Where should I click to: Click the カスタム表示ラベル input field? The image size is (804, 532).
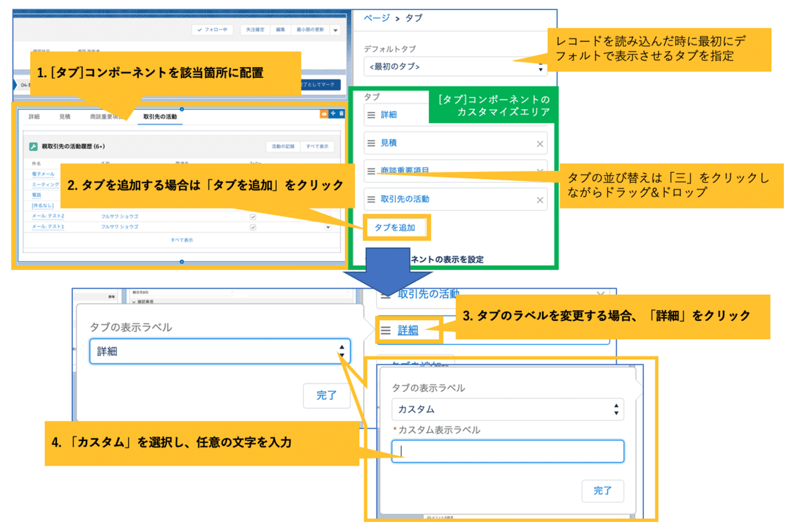pyautogui.click(x=508, y=451)
